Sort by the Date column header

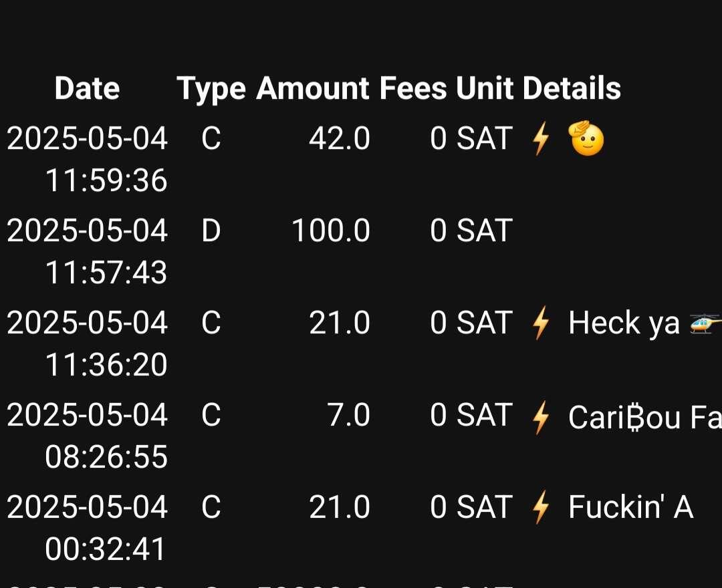pyautogui.click(x=87, y=88)
